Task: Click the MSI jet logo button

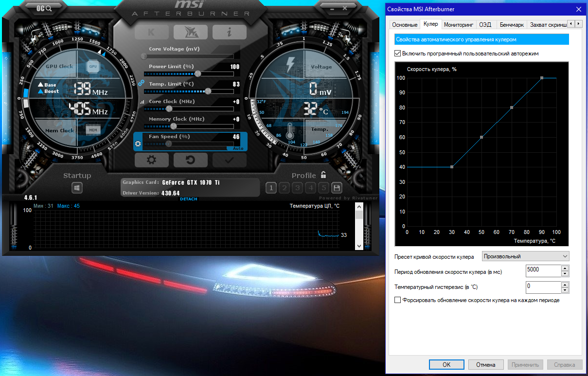Action: pyautogui.click(x=190, y=32)
